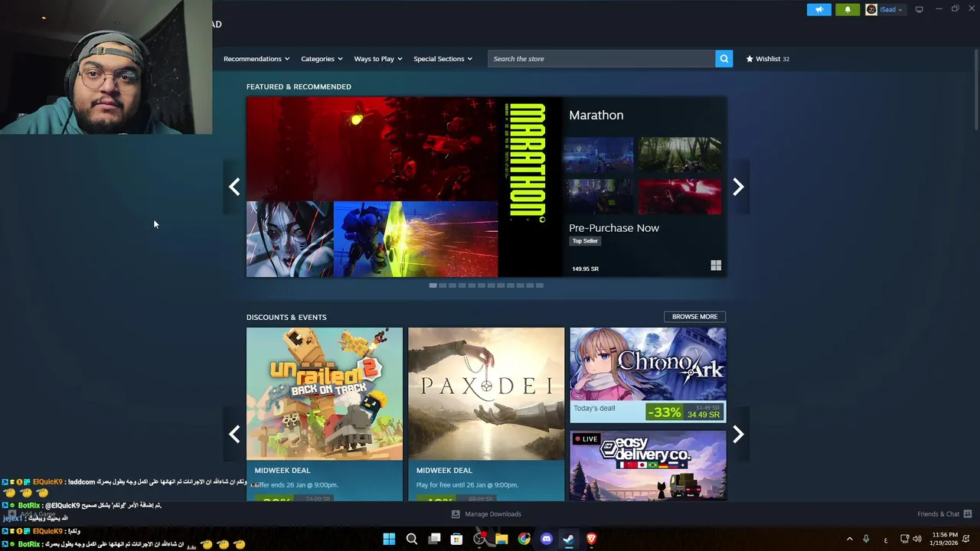
Task: Launch Google Chrome from taskbar
Action: click(524, 539)
